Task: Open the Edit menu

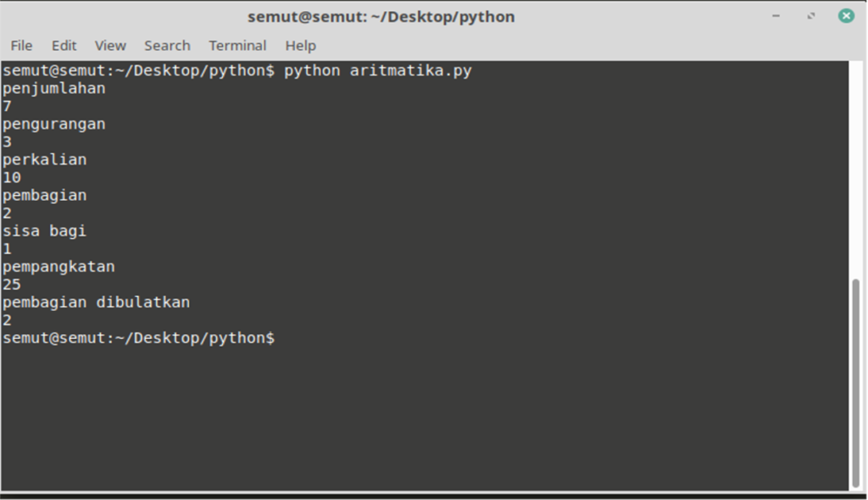Action: pos(64,46)
